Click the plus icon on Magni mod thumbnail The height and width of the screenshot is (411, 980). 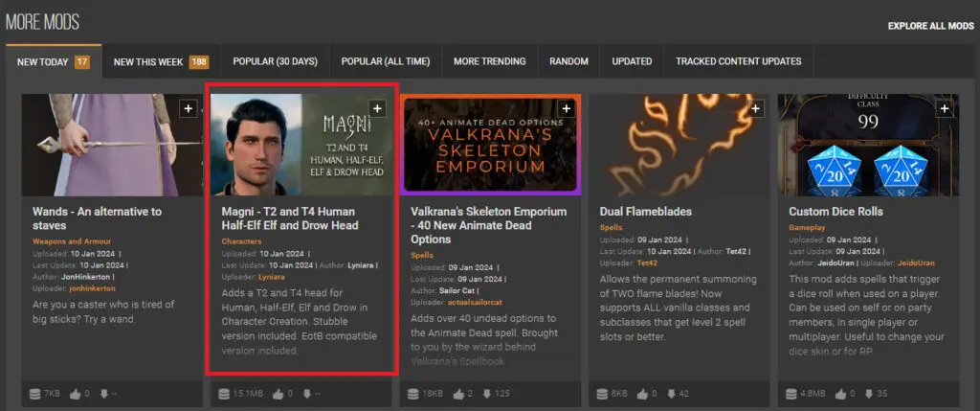(x=377, y=109)
